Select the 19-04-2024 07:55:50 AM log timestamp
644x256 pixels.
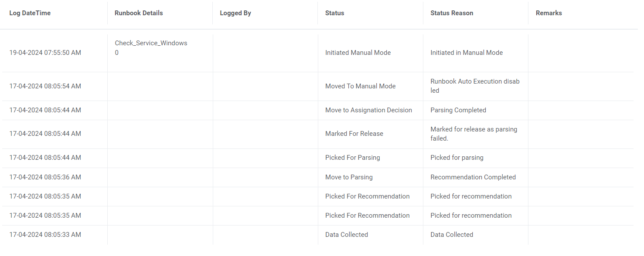[x=45, y=53]
